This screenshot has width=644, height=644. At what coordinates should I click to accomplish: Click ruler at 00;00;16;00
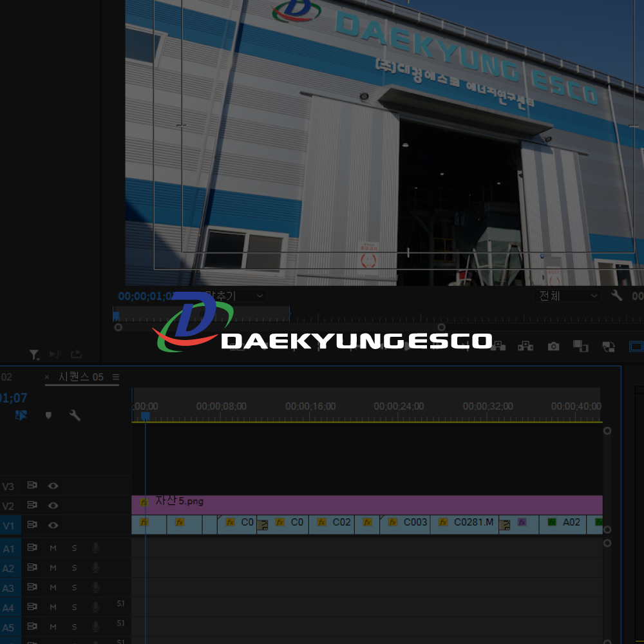pyautogui.click(x=310, y=406)
